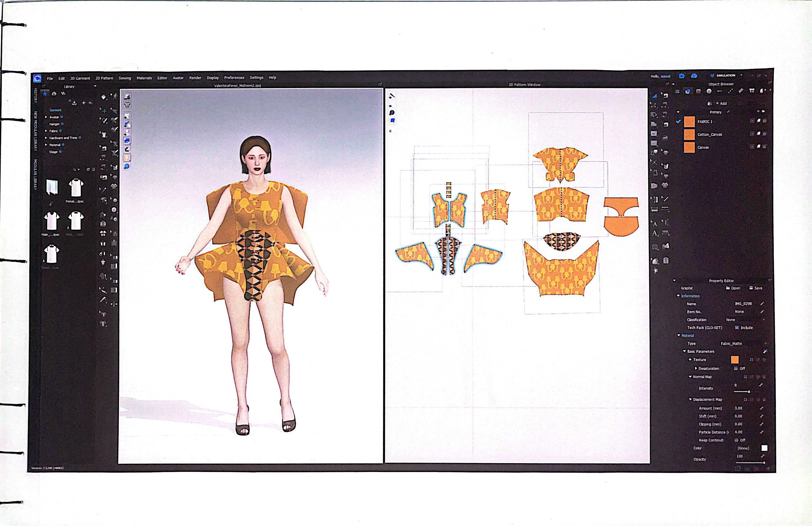Image resolution: width=812 pixels, height=526 pixels.
Task: Click the home store icon near Hello
Action: 681,76
